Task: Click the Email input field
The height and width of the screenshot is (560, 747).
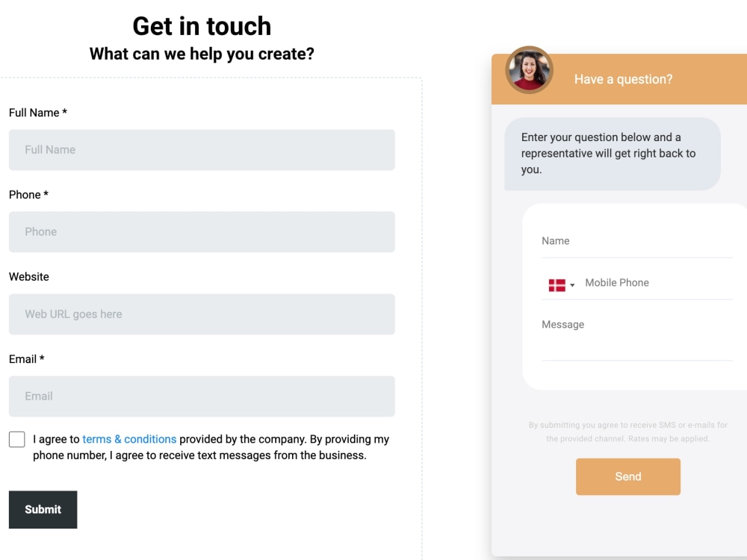Action: [x=202, y=396]
